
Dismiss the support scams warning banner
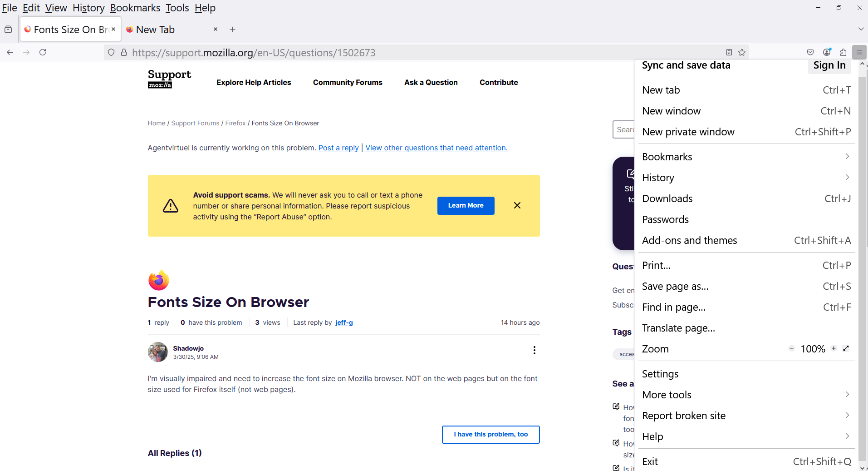point(517,205)
